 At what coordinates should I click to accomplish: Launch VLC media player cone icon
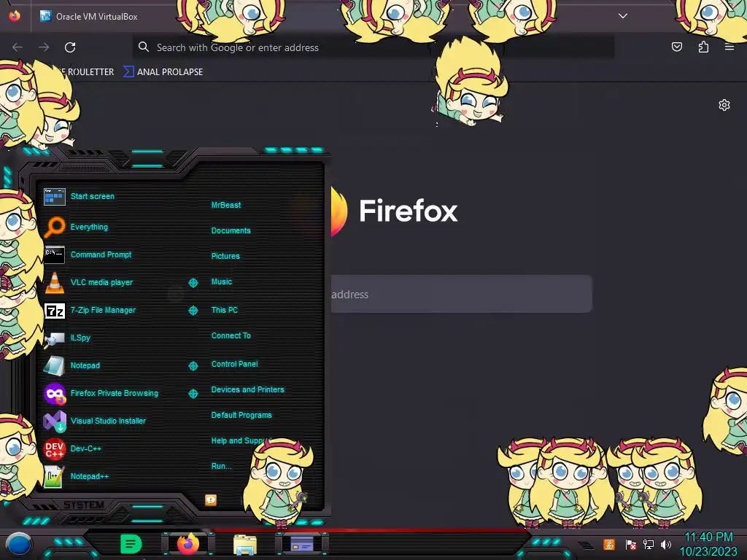click(x=54, y=282)
